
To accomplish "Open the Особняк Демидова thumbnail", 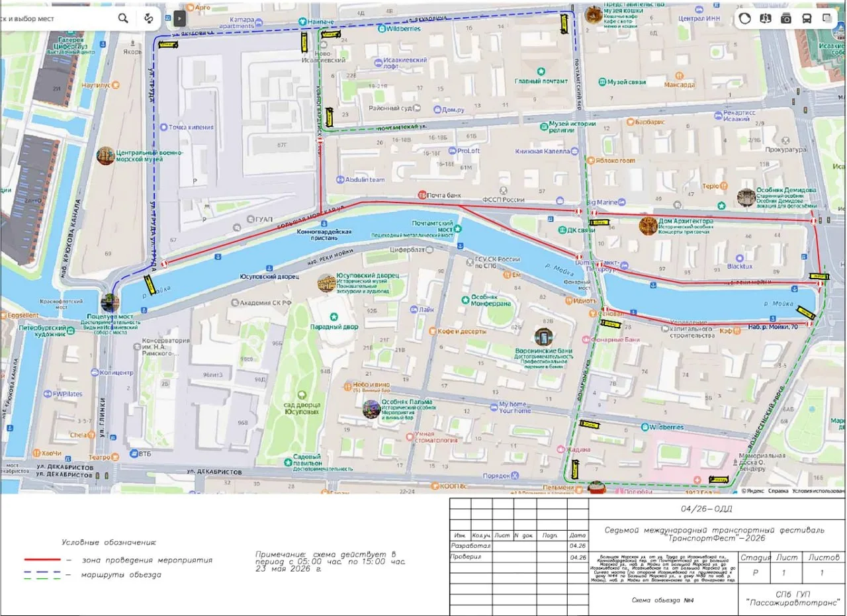I will (x=747, y=197).
